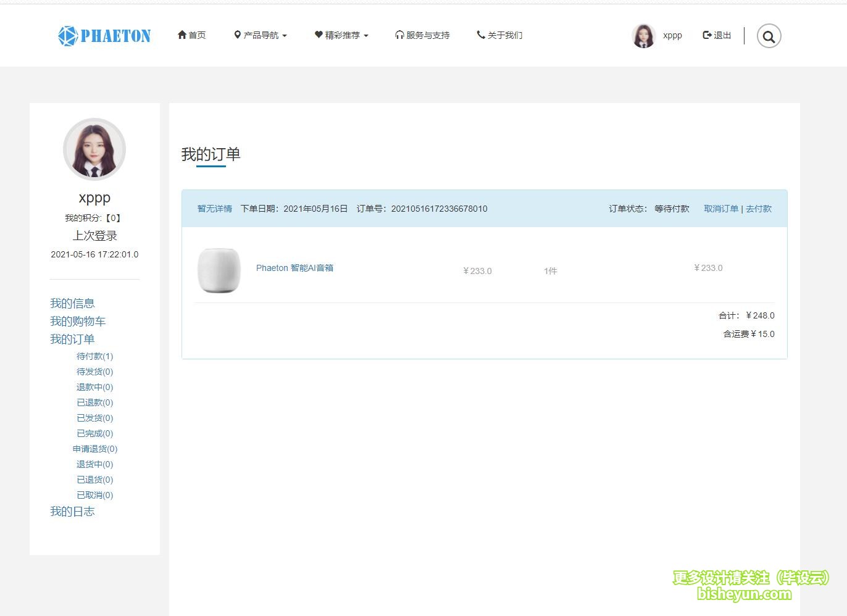Click 去付款 to pay for order
This screenshot has height=616, width=847.
(759, 209)
